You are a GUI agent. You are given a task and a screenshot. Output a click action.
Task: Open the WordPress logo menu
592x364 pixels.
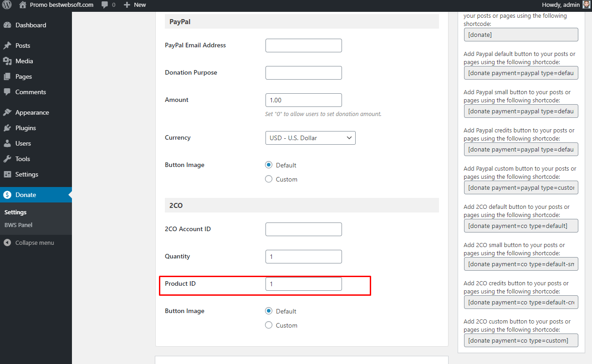click(x=7, y=5)
